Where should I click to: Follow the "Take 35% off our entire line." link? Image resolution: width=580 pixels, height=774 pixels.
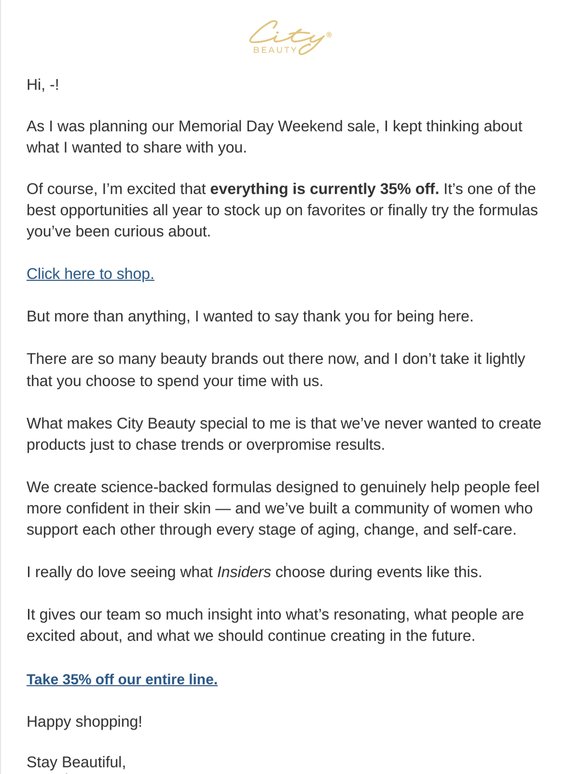(x=122, y=679)
